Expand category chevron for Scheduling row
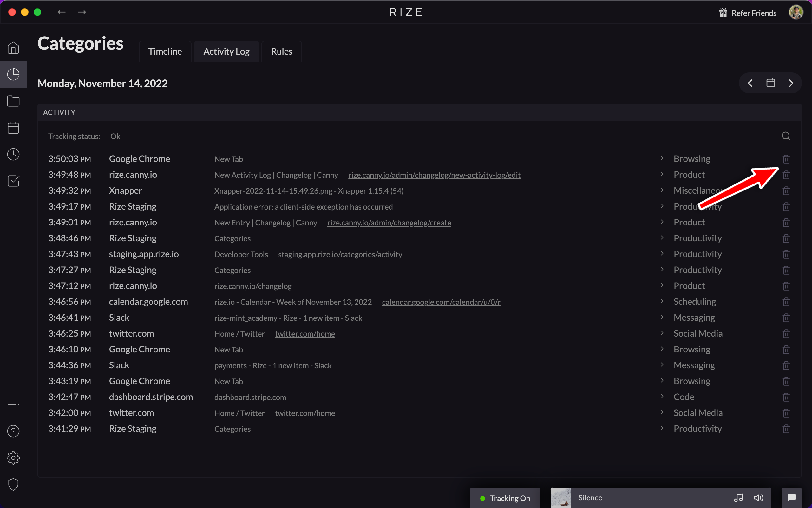This screenshot has width=812, height=508. point(662,301)
